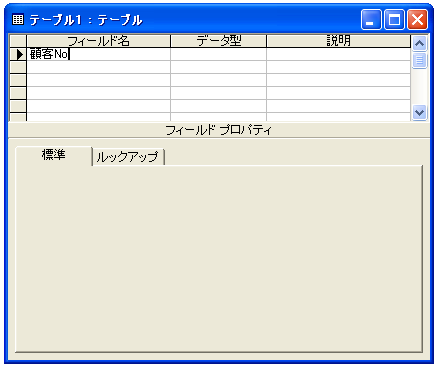Click the data type cell of 顧客No row

pos(218,54)
